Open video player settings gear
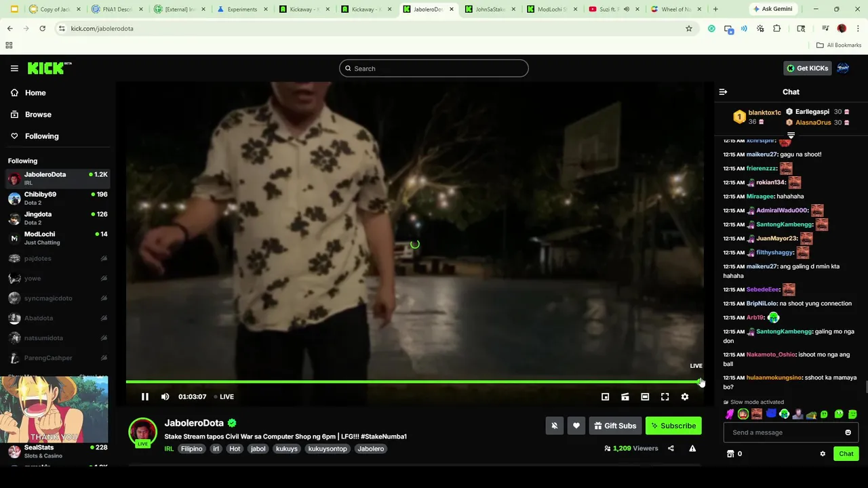 pyautogui.click(x=685, y=397)
